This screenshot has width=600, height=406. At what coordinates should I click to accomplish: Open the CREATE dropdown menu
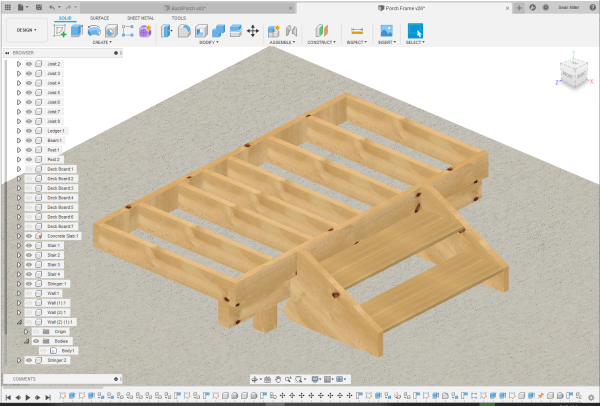(x=102, y=42)
